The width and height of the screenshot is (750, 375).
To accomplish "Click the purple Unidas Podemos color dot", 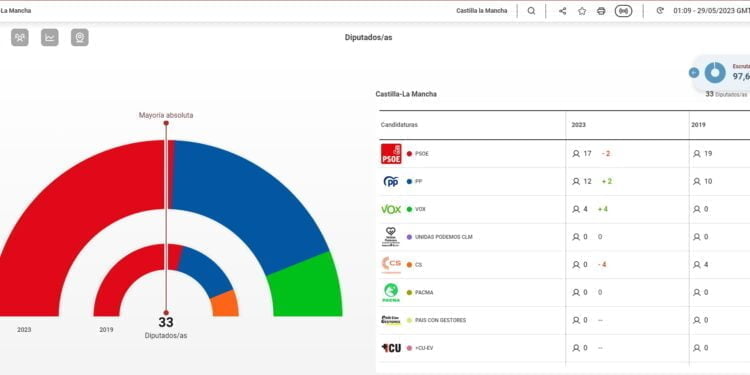I will 409,237.
